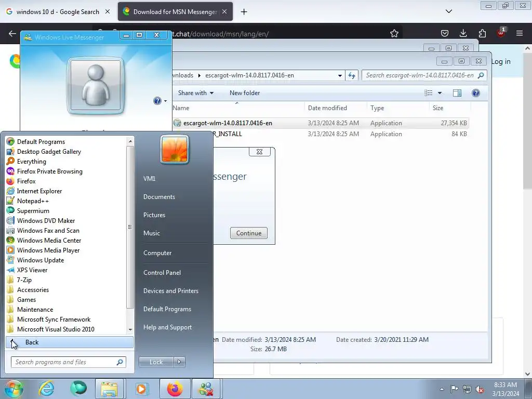The height and width of the screenshot is (399, 532).
Task: Open Help and Support
Action: tap(167, 327)
